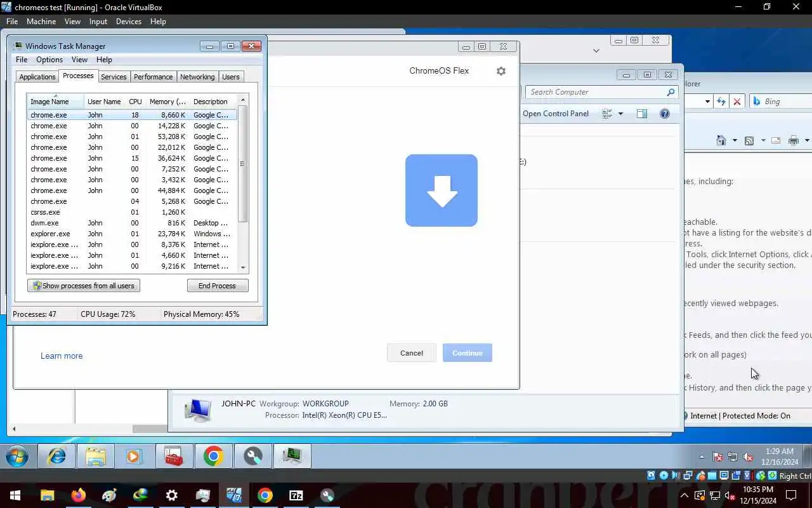Click the red stop X in Internet Explorer
The width and height of the screenshot is (812, 508).
click(x=737, y=102)
